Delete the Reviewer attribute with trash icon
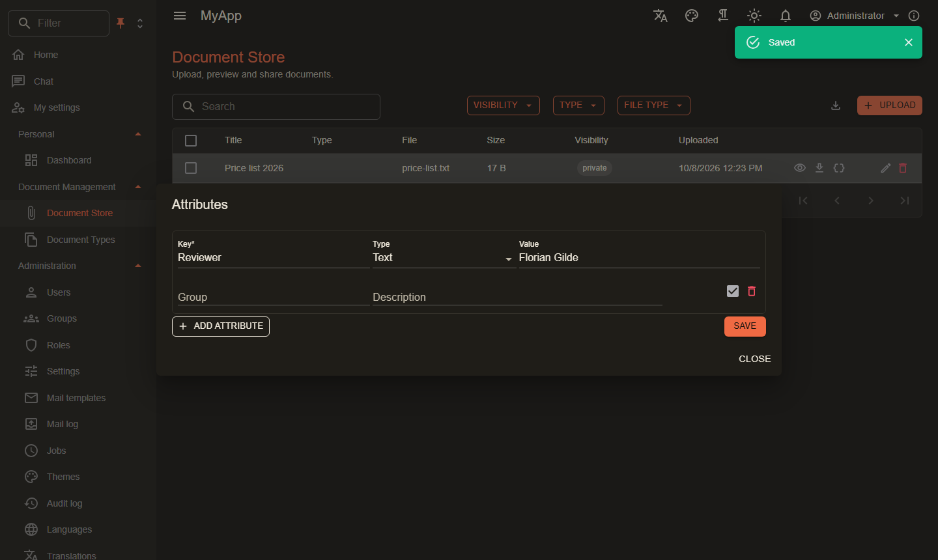938x560 pixels. click(752, 291)
